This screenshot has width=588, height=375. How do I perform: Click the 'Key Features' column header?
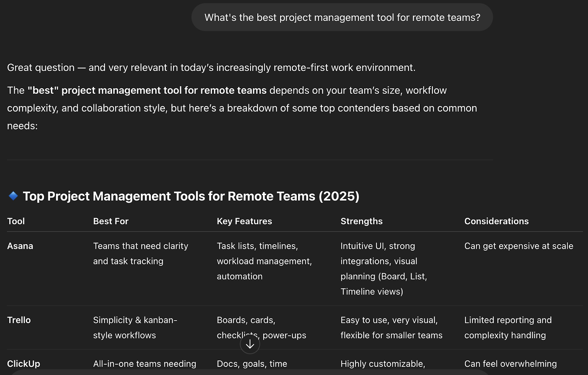[x=244, y=221]
